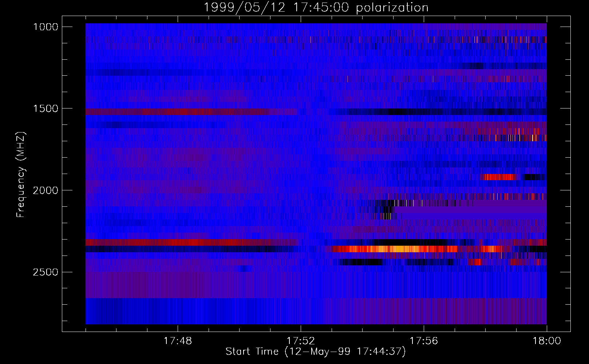
Task: Click the 17:56 time axis label
Action: [424, 341]
